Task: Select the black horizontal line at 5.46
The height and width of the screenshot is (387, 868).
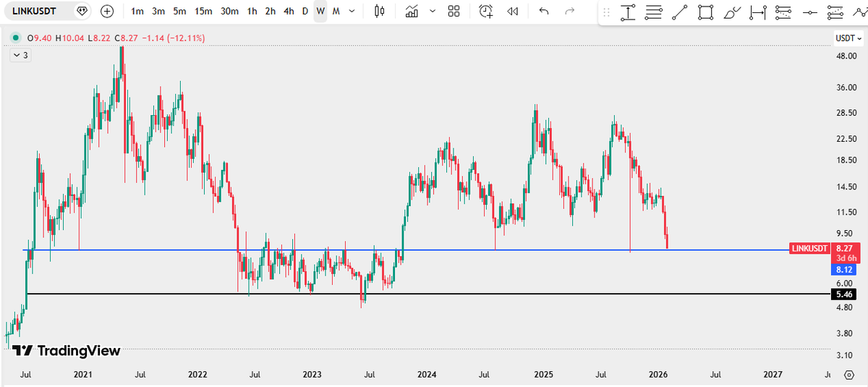Action: click(427, 294)
